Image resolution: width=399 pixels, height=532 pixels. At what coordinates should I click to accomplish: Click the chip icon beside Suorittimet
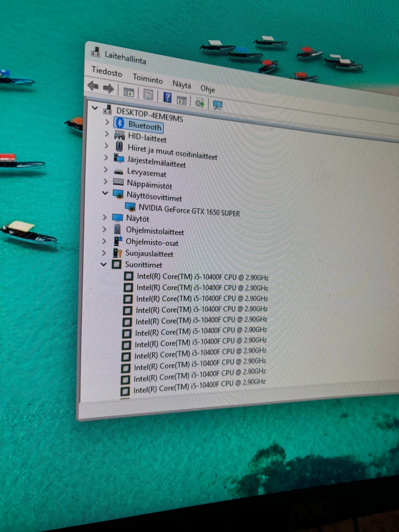117,264
